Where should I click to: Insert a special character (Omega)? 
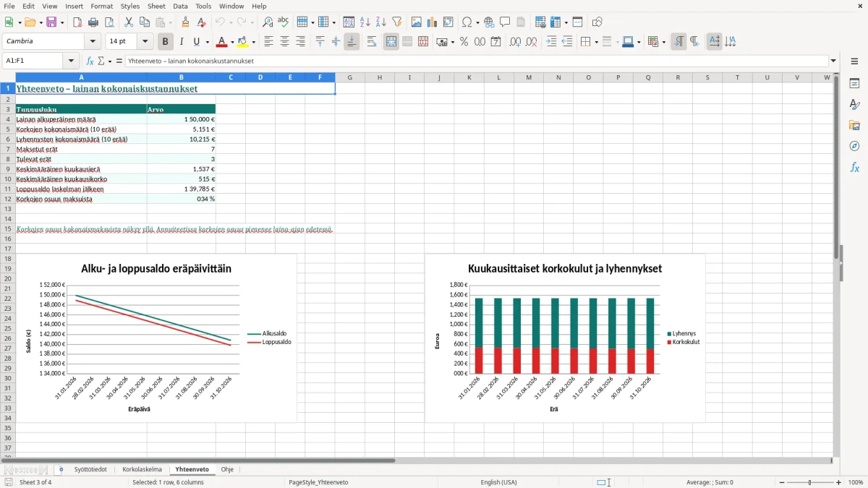pos(467,22)
